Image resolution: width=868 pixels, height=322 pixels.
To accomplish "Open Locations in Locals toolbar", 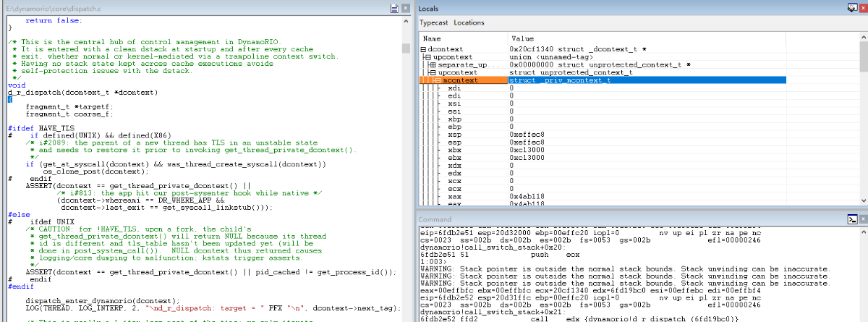I will click(x=469, y=22).
